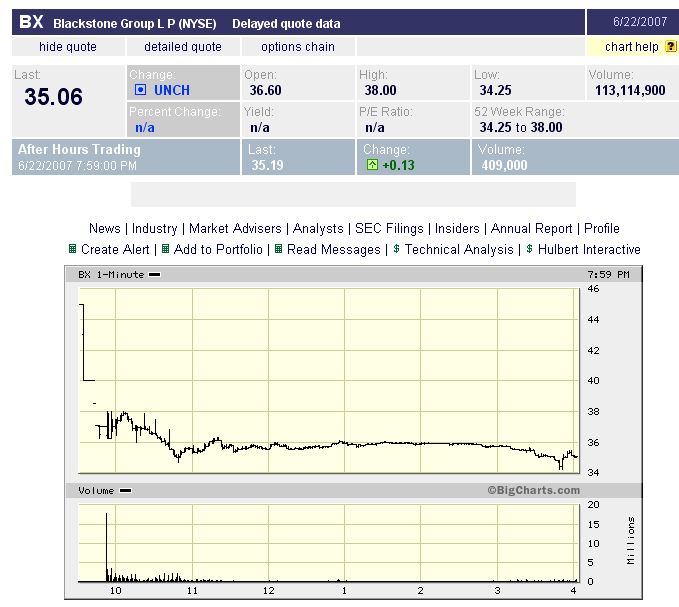
Task: Select Add to Portfolio text link
Action: coord(218,249)
